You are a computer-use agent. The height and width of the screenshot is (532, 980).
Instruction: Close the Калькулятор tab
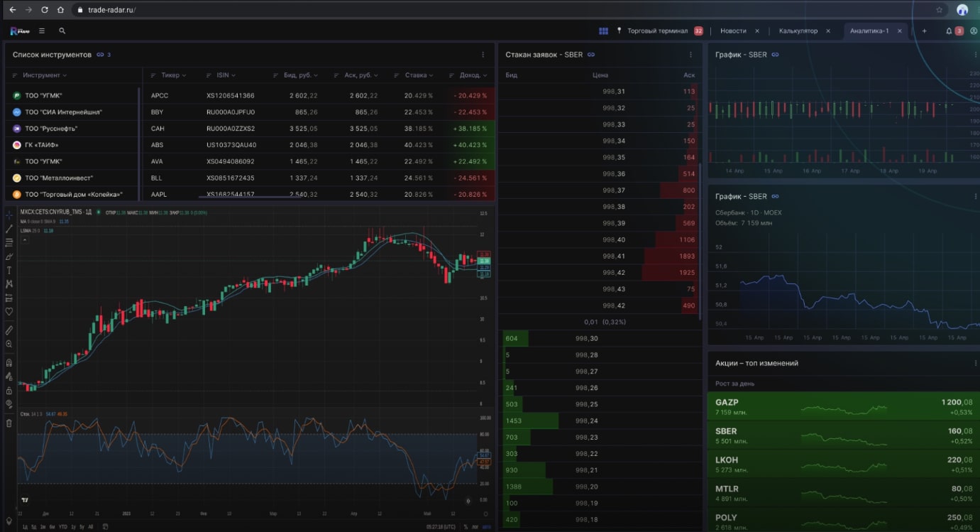click(x=828, y=31)
